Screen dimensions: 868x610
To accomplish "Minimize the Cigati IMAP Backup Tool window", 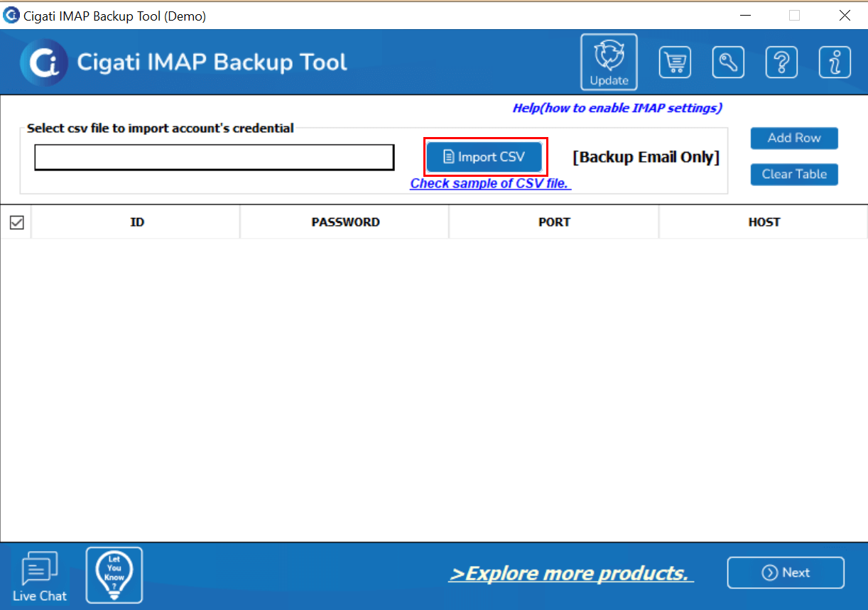I will coord(746,15).
